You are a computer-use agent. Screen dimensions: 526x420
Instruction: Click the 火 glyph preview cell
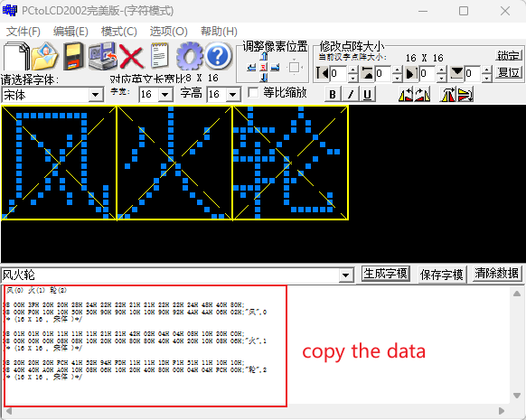[174, 163]
